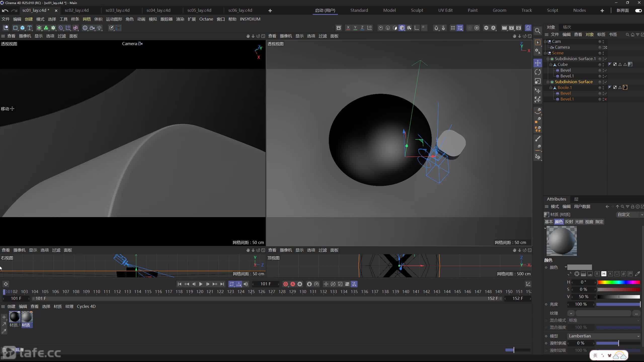Viewport: 644px width, 362px height.
Task: Click the current frame 101 F field
Action: tap(266, 284)
